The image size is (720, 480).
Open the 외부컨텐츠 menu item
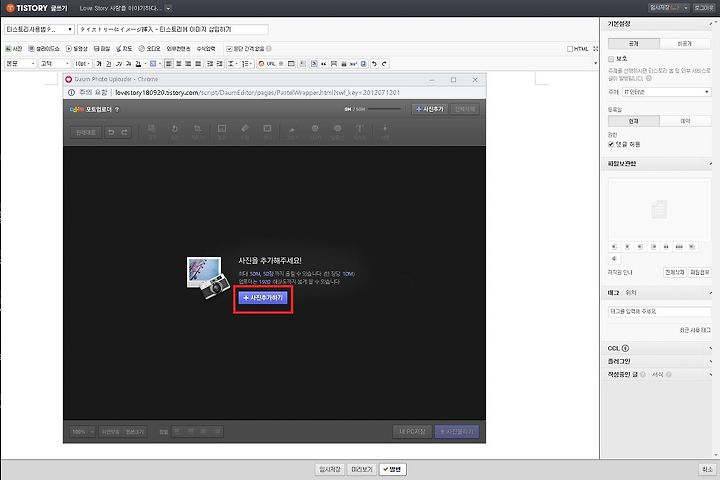pyautogui.click(x=178, y=49)
